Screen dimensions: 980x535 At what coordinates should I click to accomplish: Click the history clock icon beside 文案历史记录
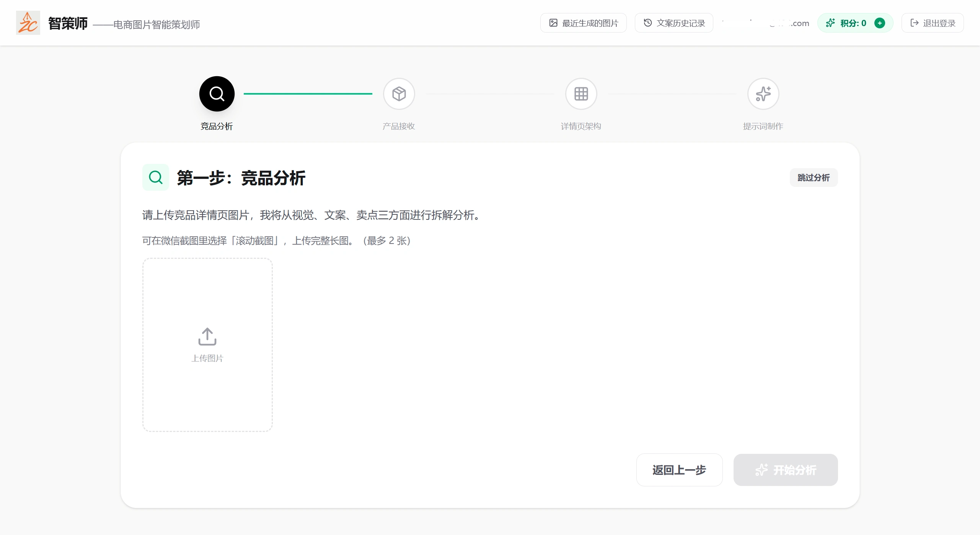point(647,23)
